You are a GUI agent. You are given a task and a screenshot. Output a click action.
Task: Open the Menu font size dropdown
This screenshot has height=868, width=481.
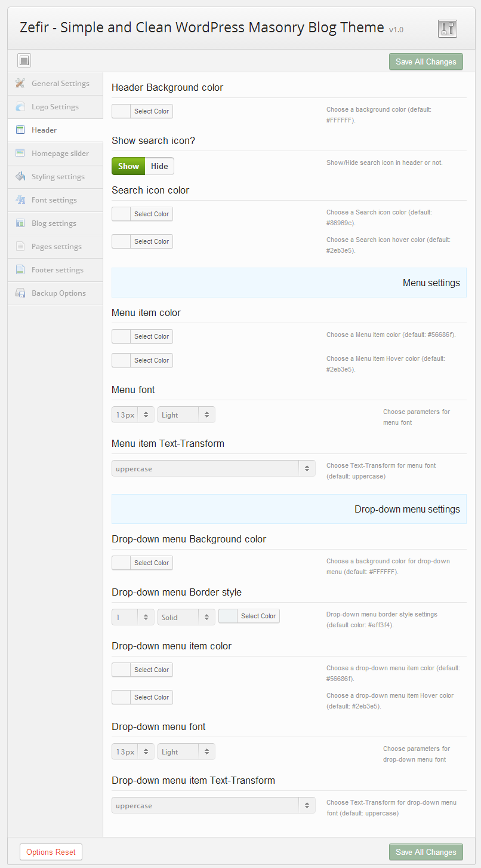click(132, 415)
